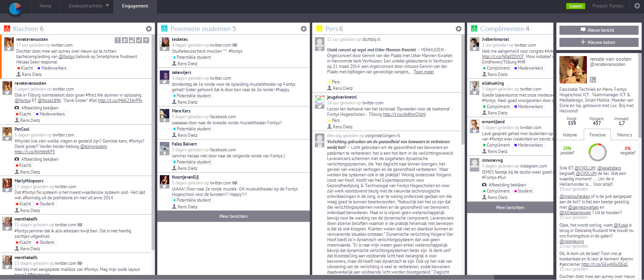Click the application logo in top left
644x280 pixels.
pos(16,8)
